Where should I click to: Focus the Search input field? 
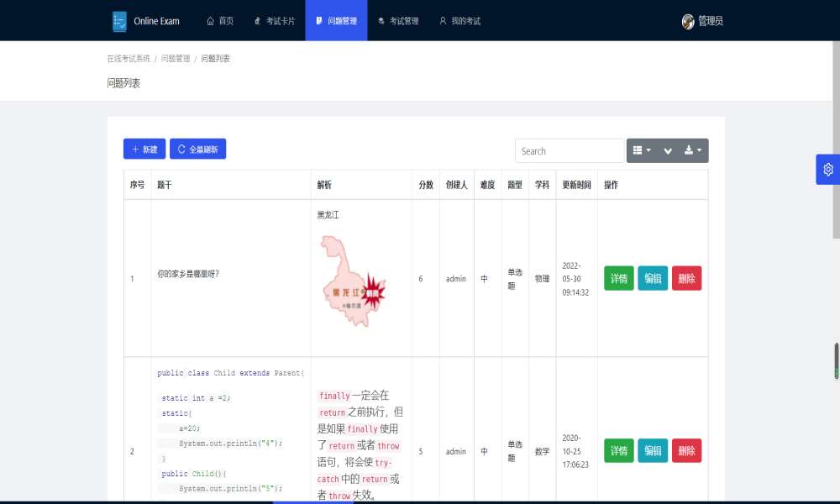[570, 151]
